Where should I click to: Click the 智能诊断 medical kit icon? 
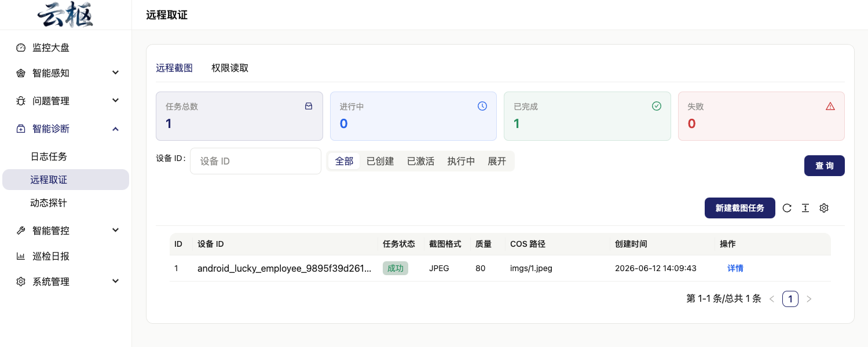pos(21,129)
